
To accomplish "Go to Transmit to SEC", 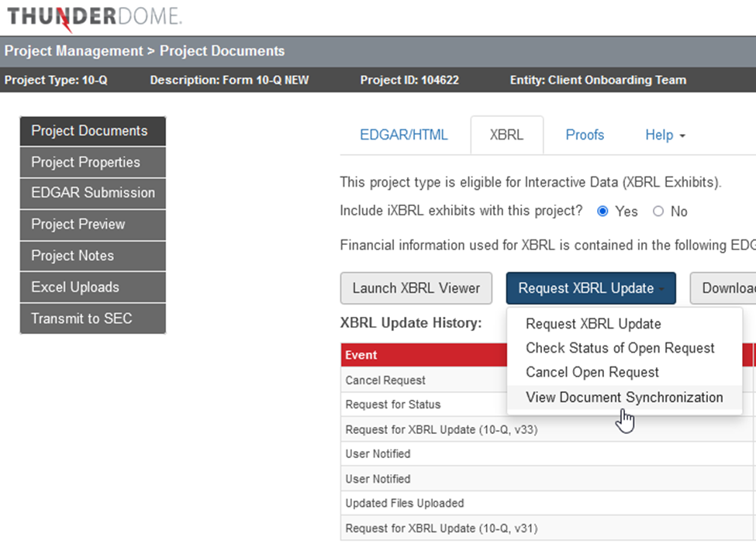I will click(x=92, y=318).
